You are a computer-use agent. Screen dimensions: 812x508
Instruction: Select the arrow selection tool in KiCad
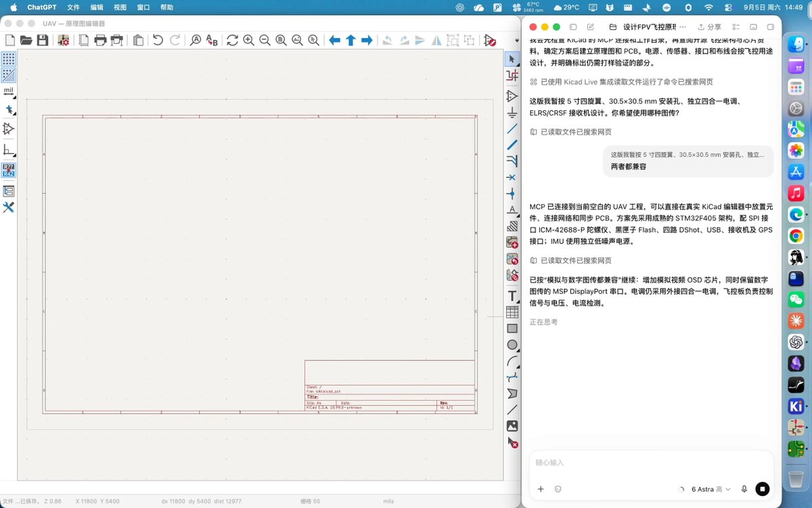(512, 60)
